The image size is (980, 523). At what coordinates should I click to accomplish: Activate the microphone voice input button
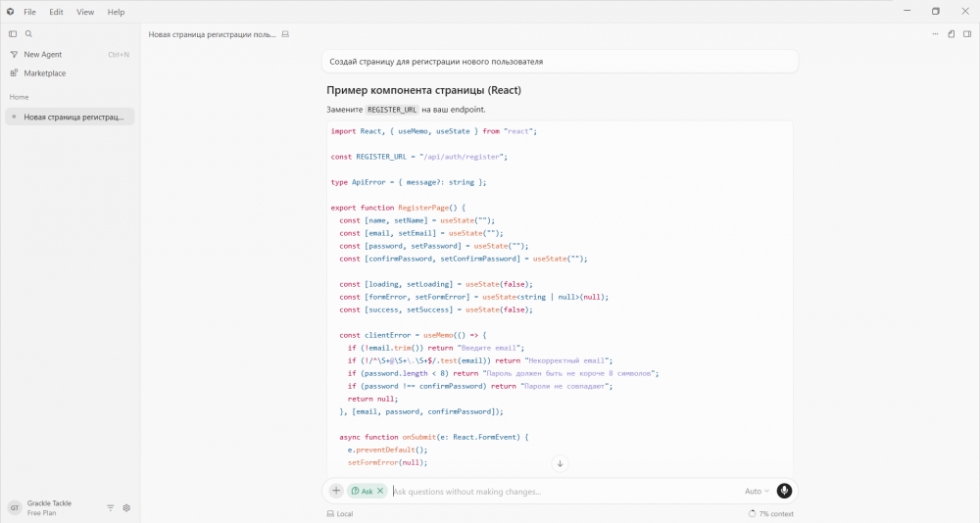[x=784, y=491]
